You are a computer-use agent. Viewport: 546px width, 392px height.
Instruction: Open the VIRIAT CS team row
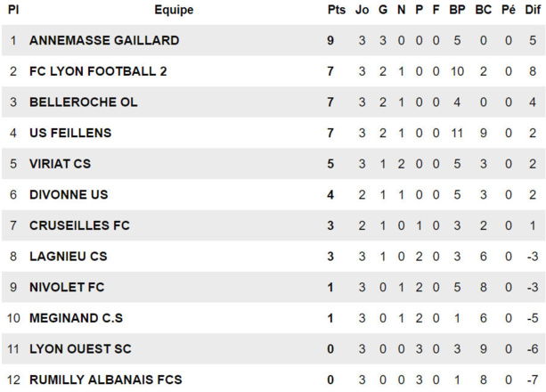60,164
